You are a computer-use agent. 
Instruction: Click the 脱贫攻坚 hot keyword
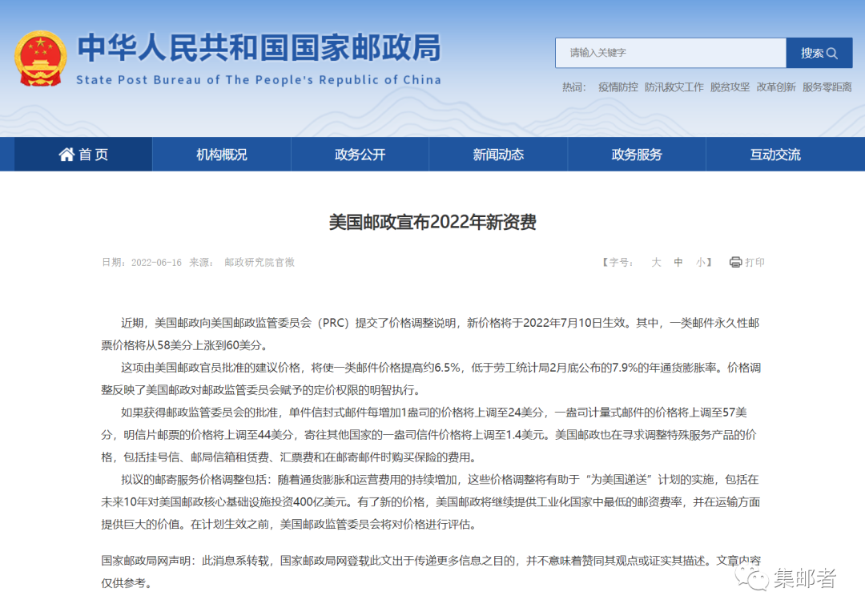[x=730, y=87]
